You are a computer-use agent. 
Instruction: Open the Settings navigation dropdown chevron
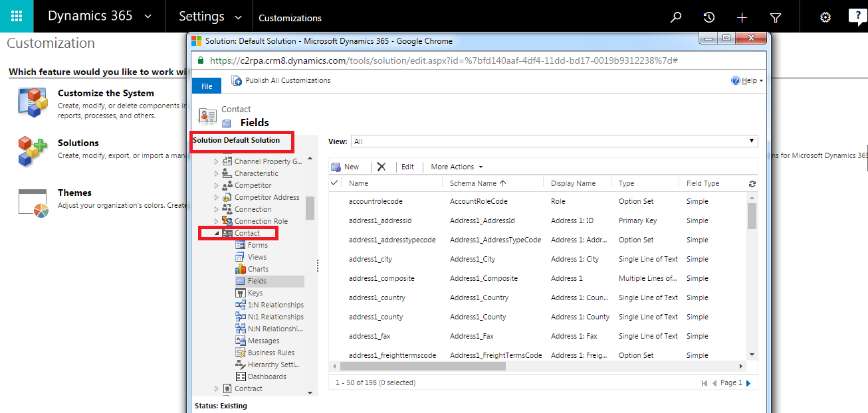click(x=239, y=17)
